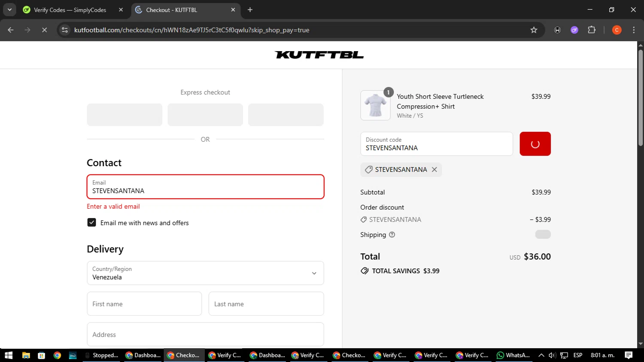Click the $36.00 total amount

tap(537, 257)
